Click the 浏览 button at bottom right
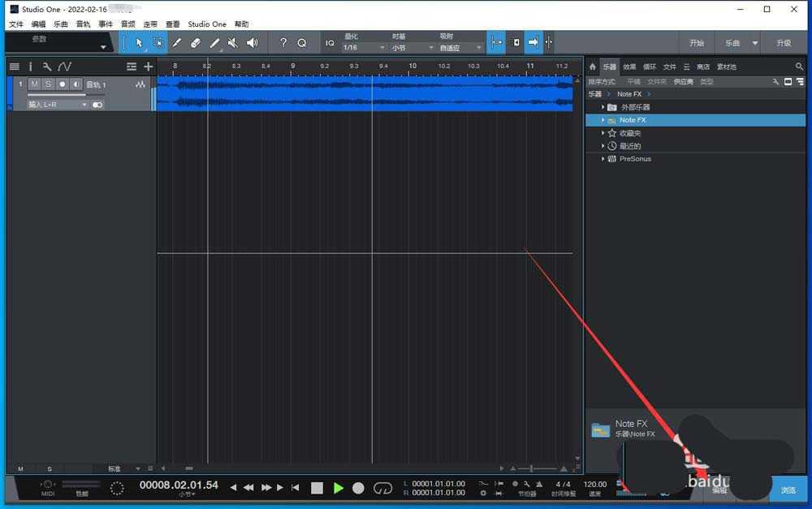 [x=789, y=490]
